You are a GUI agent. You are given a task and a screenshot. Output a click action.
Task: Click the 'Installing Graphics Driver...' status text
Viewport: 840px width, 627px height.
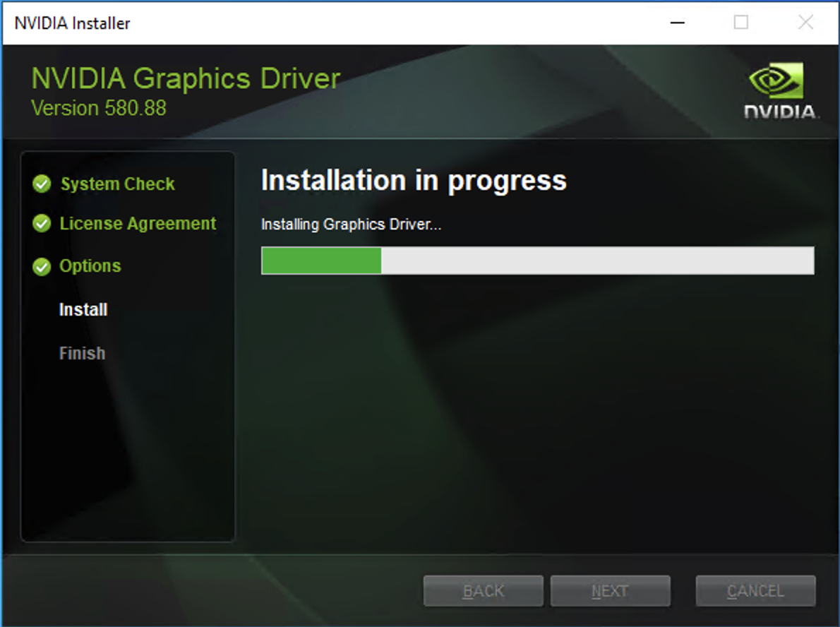(351, 225)
